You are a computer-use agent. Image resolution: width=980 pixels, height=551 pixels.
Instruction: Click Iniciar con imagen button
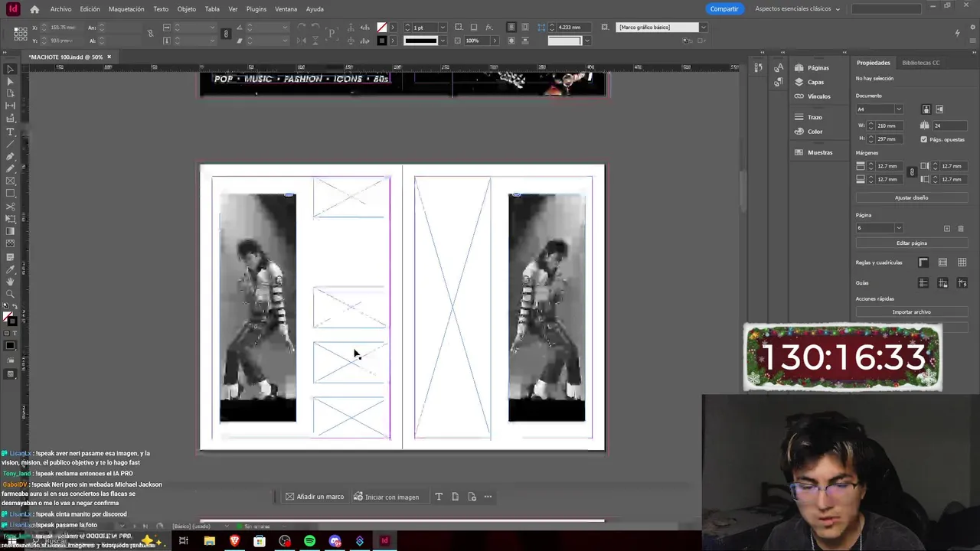click(386, 497)
